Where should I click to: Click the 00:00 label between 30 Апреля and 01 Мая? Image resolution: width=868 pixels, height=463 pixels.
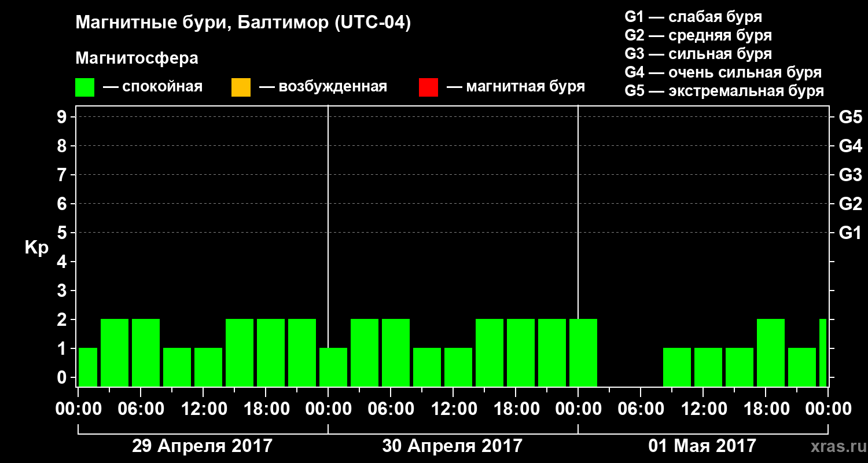tap(578, 409)
